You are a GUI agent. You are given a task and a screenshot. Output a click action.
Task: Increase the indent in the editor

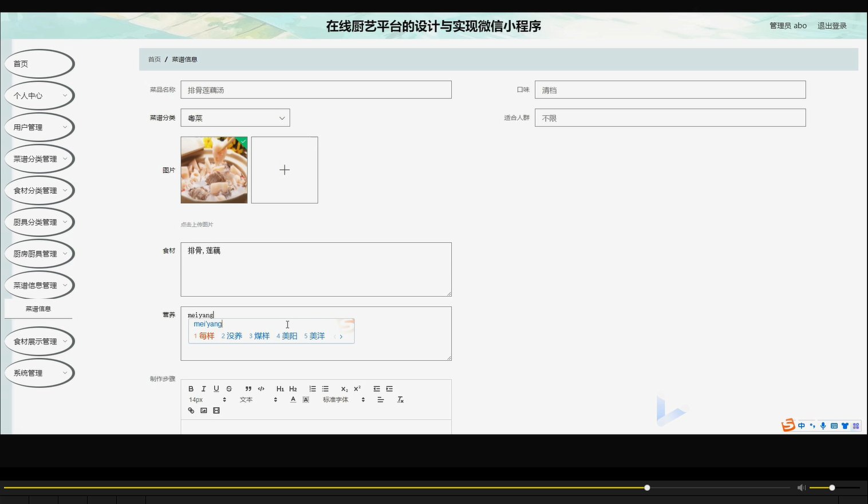click(x=389, y=389)
